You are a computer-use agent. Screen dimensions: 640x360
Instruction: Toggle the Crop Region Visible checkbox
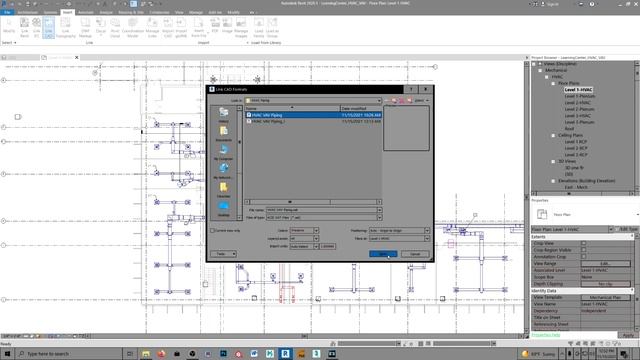click(584, 250)
